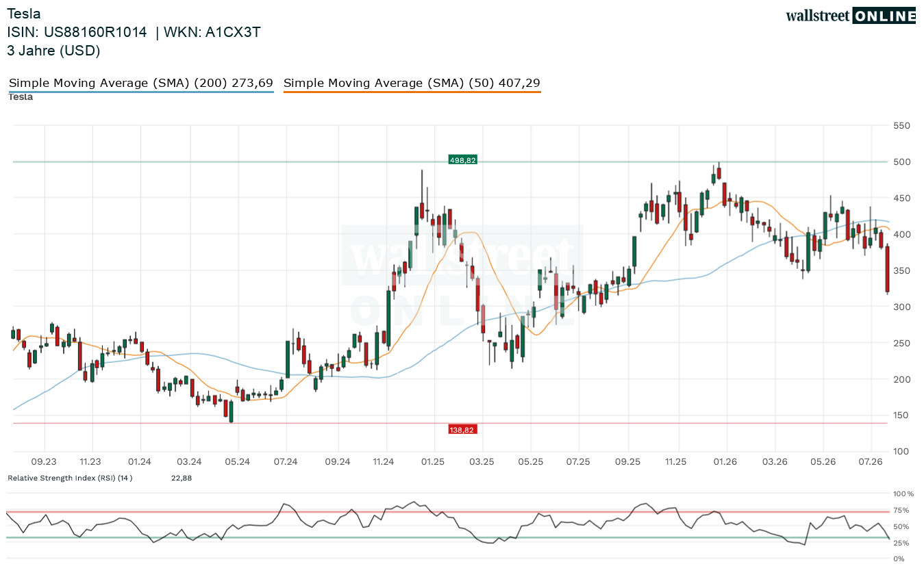924x577 pixels.
Task: Click the 100 price level on the right axis
Action: 901,452
